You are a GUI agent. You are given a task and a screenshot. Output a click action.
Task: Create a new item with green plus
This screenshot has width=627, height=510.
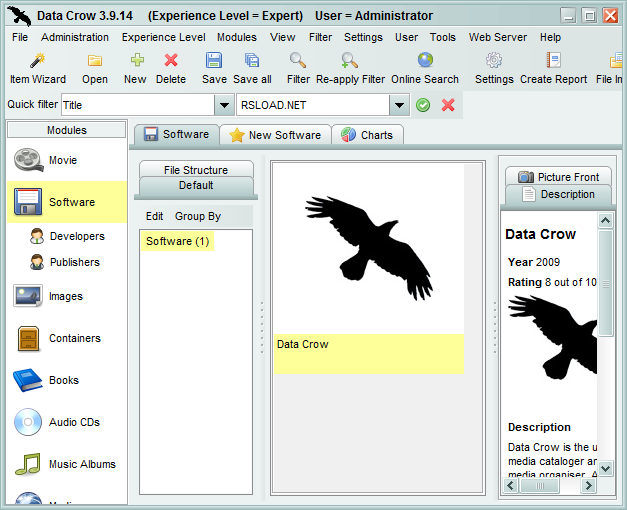[x=137, y=60]
